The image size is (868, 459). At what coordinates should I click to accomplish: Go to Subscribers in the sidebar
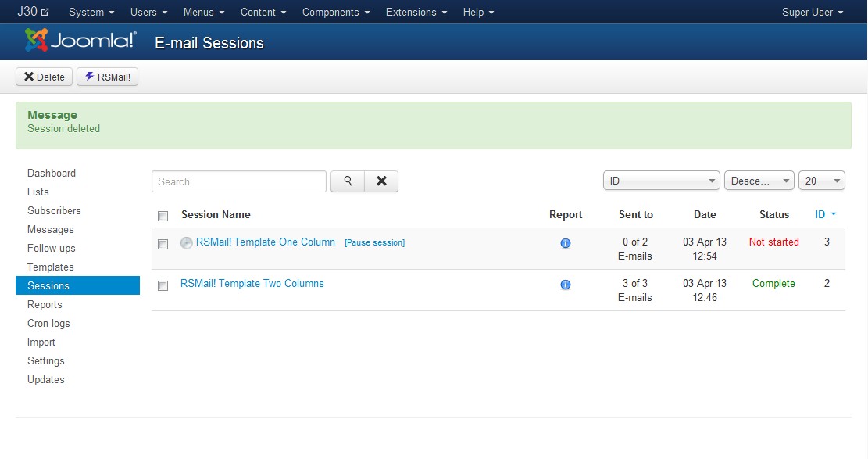point(54,210)
